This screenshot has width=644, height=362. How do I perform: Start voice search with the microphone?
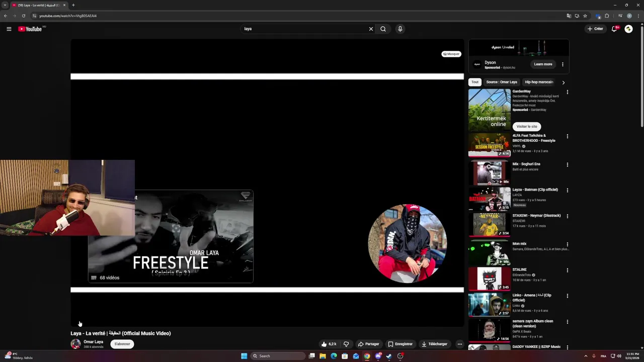point(400,29)
